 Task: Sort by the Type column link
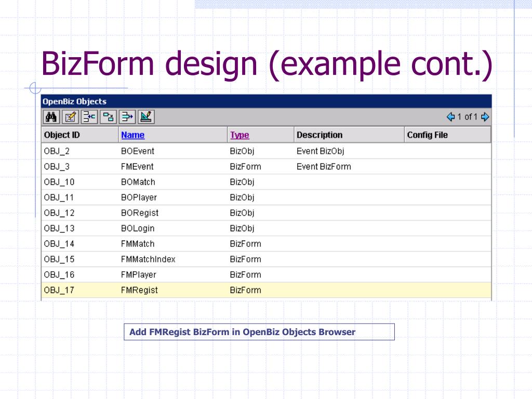click(240, 135)
